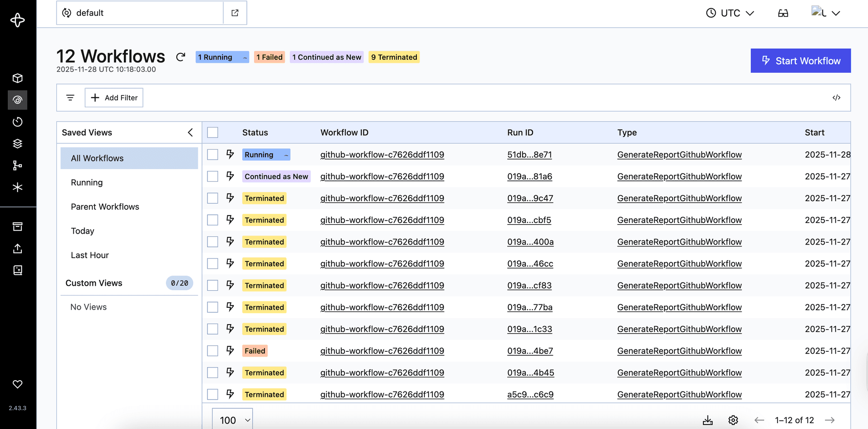This screenshot has width=868, height=429.
Task: Download workflow results with the download icon
Action: [x=708, y=420]
